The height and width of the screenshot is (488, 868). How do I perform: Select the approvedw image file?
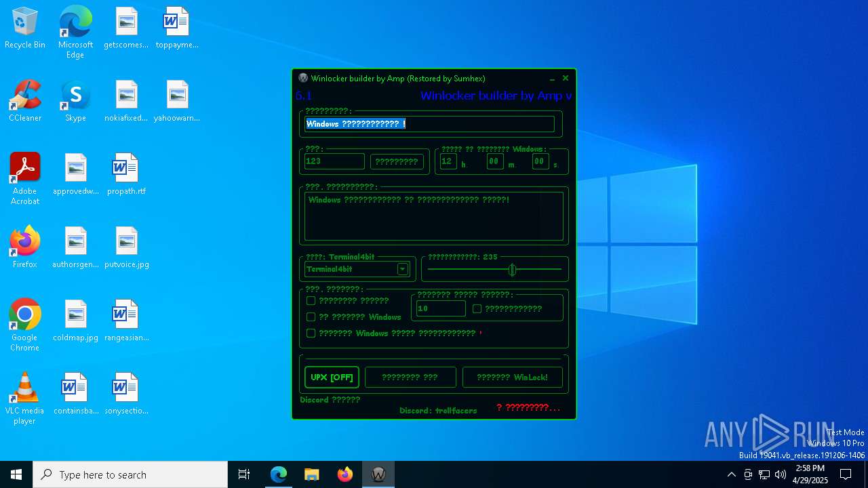75,175
